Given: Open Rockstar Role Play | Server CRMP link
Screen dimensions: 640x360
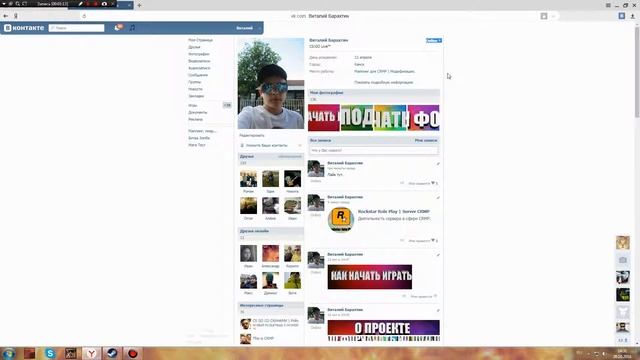Looking at the screenshot, I should click(393, 211).
